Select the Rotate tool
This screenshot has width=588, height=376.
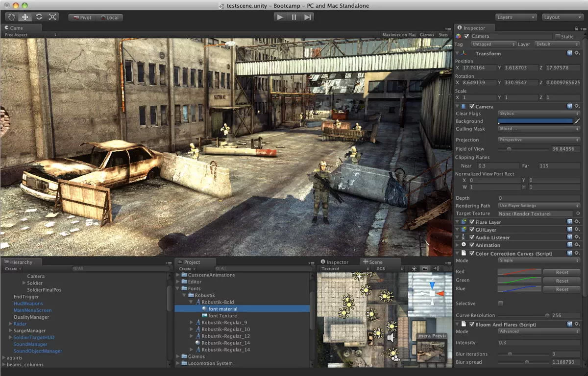tap(39, 17)
